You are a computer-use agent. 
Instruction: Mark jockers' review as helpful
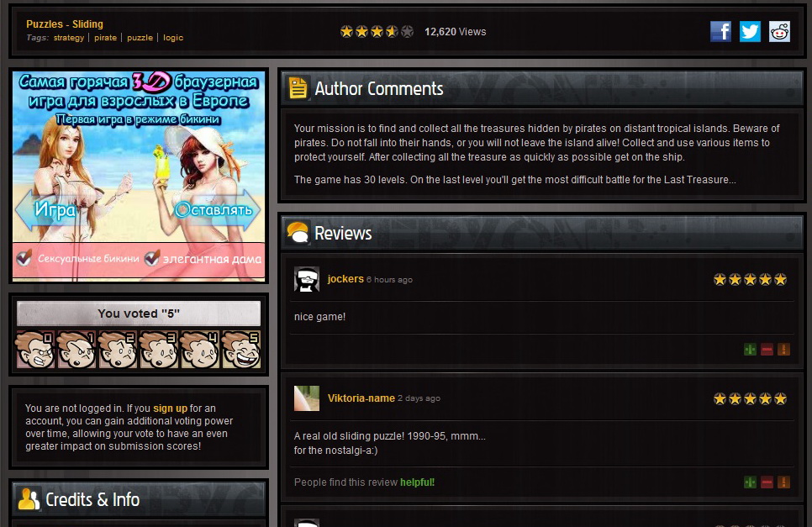(x=750, y=350)
